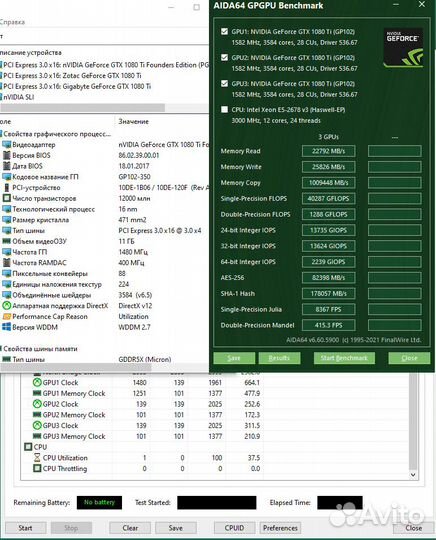Click the Тип шины monitor icon under GPU properties
This screenshot has height=540, width=436.
pyautogui.click(x=7, y=230)
